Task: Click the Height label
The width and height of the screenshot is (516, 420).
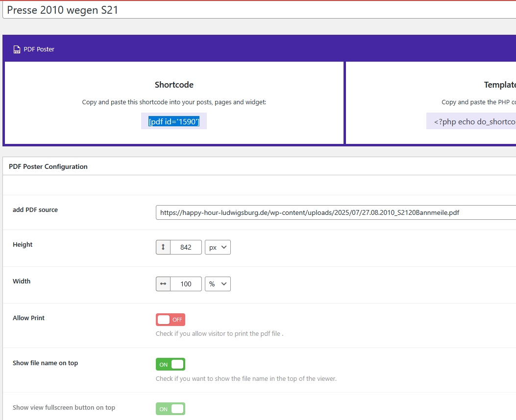Action: click(x=23, y=244)
